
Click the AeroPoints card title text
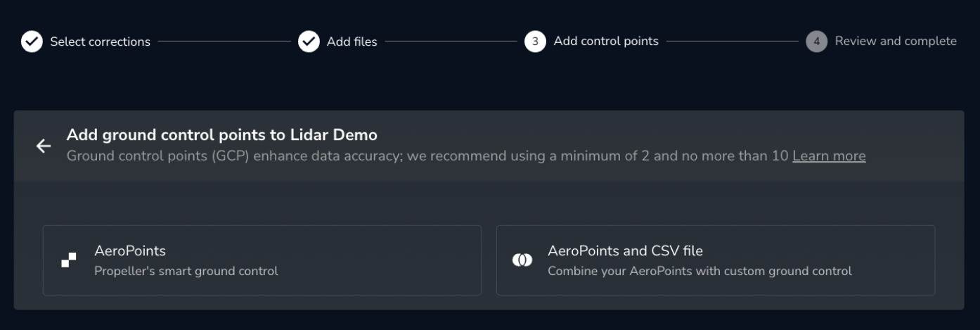(130, 250)
